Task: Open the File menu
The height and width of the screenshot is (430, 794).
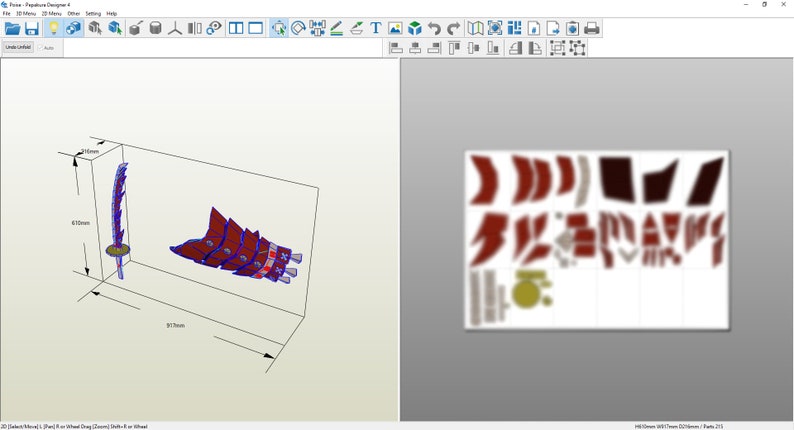Action: pos(7,13)
